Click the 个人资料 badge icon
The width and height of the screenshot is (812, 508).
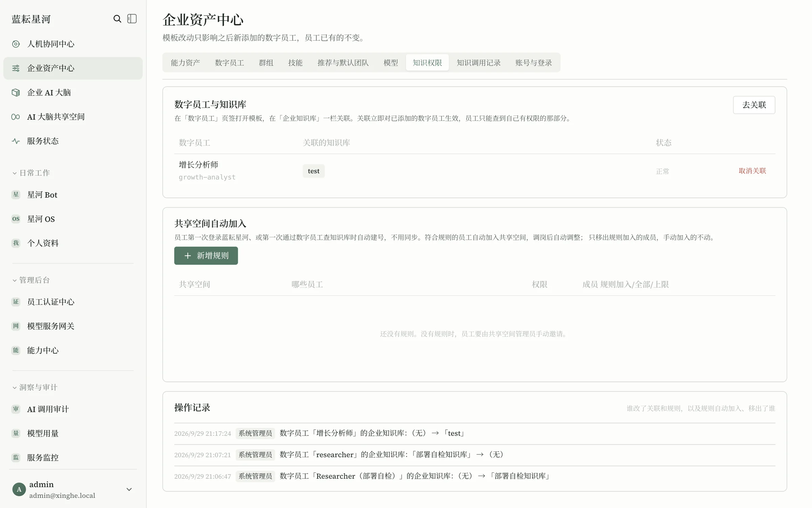click(x=16, y=243)
